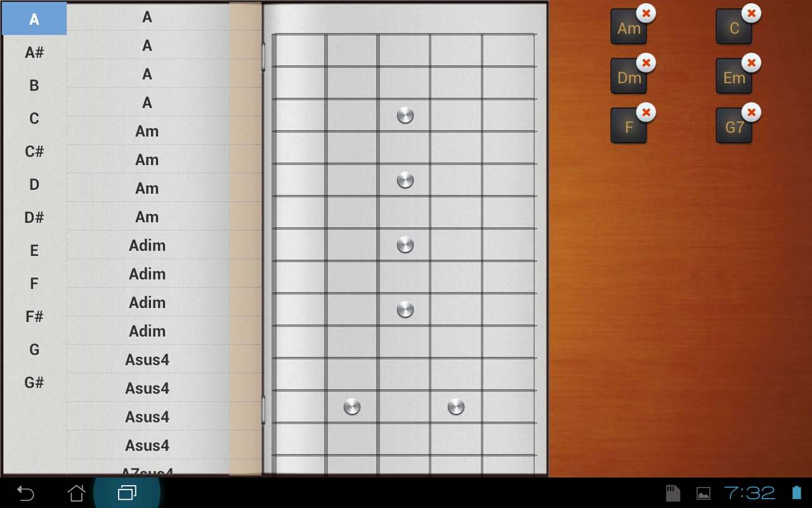812x508 pixels.
Task: Open the recent apps icon
Action: click(x=127, y=493)
